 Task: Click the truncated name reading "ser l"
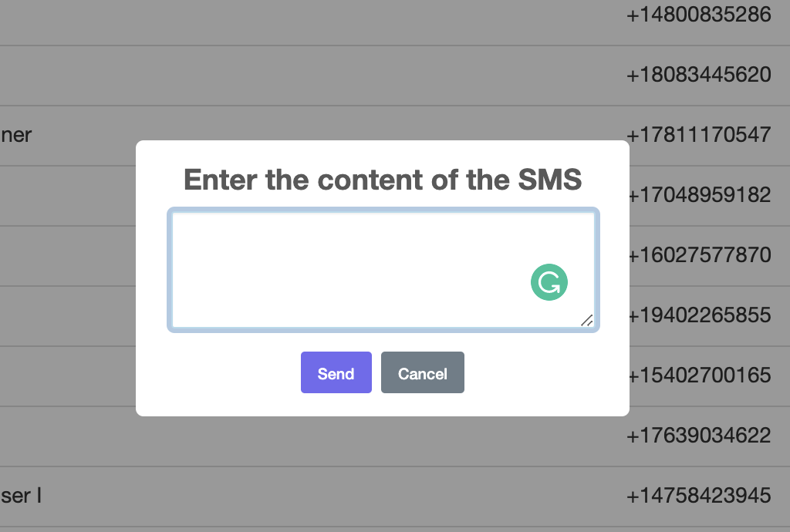(21, 496)
